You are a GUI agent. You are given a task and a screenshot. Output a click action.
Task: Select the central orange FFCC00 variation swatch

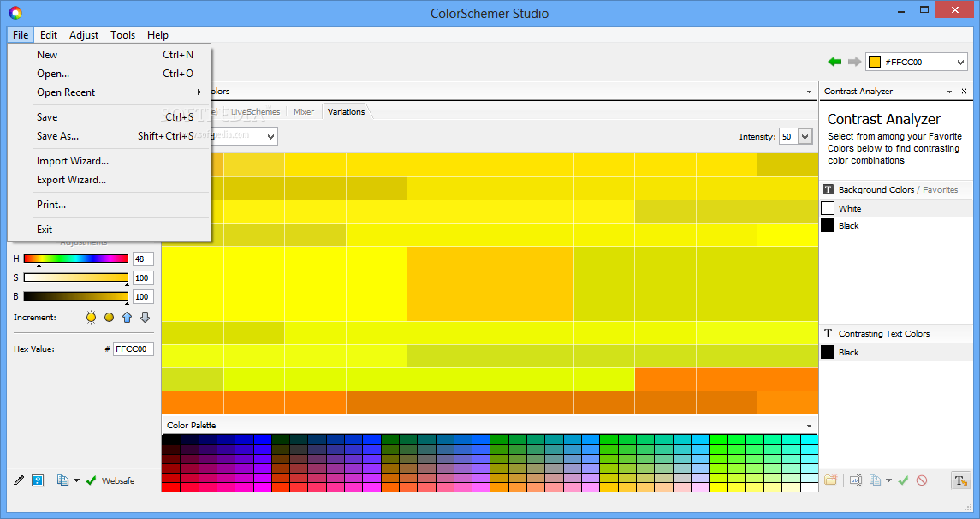490,283
